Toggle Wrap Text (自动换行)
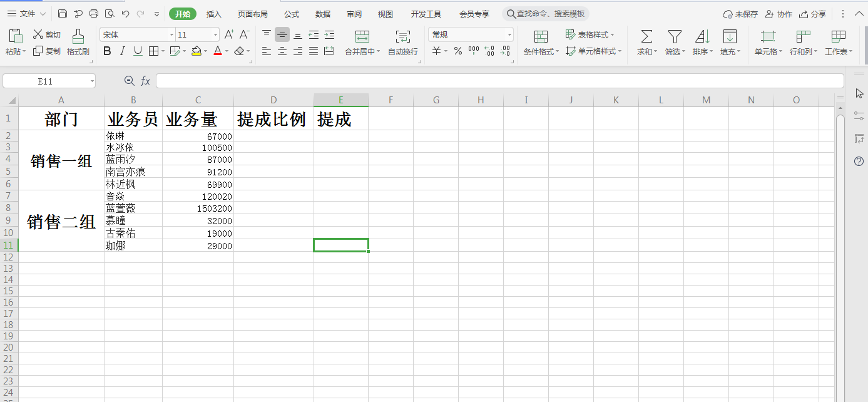 click(403, 43)
